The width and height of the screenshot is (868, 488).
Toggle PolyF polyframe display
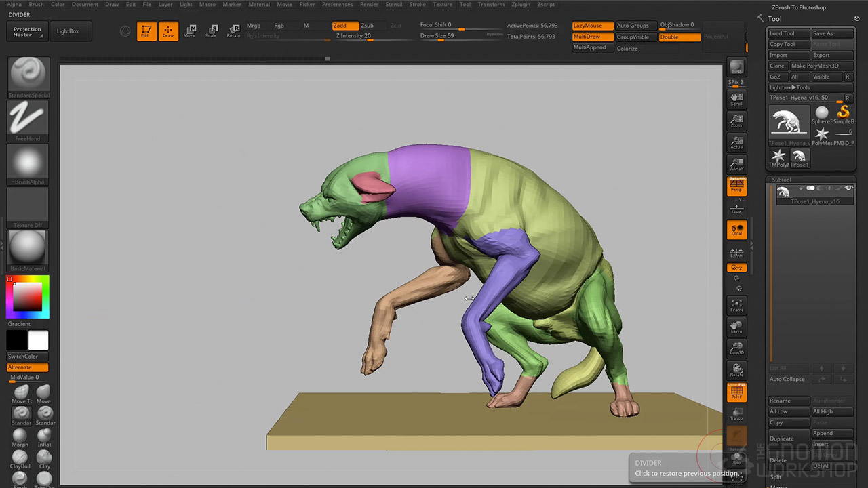tap(736, 392)
